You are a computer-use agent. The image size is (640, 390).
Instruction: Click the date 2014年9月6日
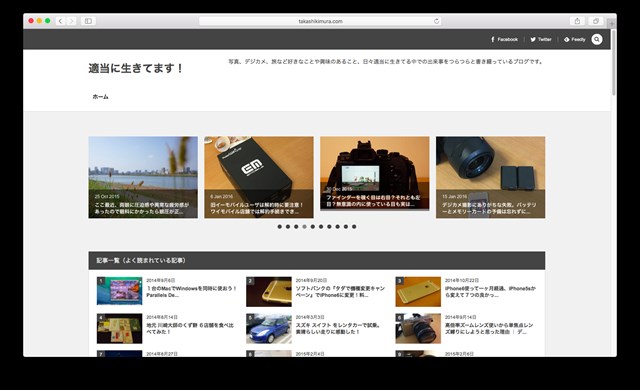[x=161, y=280]
